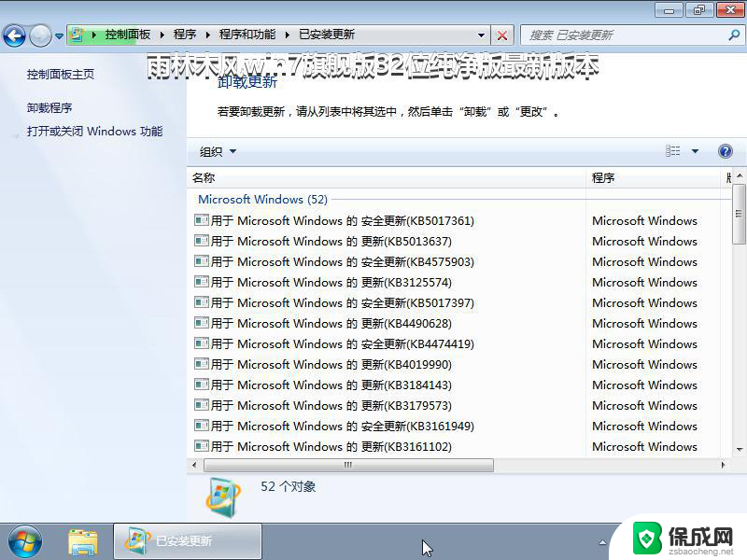
Task: Open 卸载程序 link in sidebar
Action: [x=49, y=108]
